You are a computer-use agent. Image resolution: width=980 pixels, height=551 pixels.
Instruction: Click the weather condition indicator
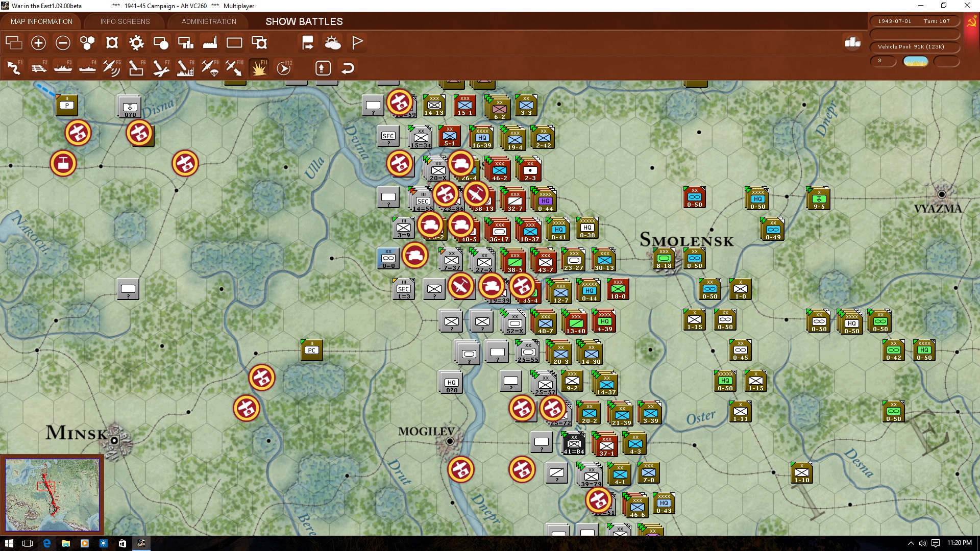coord(916,62)
